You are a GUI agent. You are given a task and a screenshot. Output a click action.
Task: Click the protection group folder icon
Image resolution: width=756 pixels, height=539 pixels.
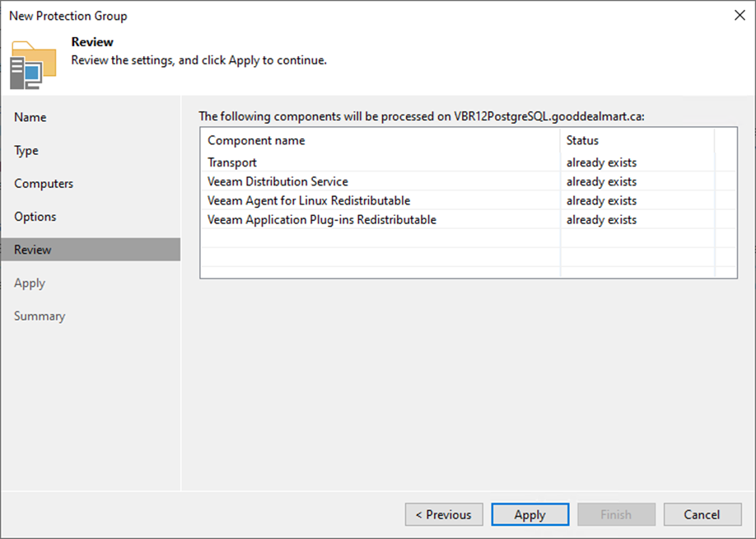click(33, 65)
